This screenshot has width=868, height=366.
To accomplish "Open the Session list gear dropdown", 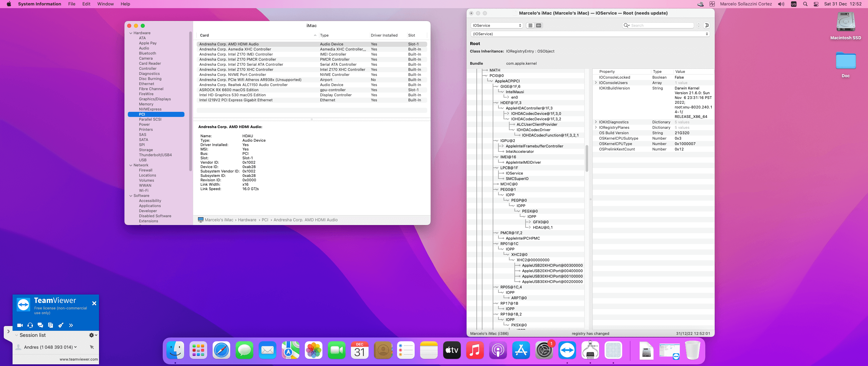I will point(93,335).
